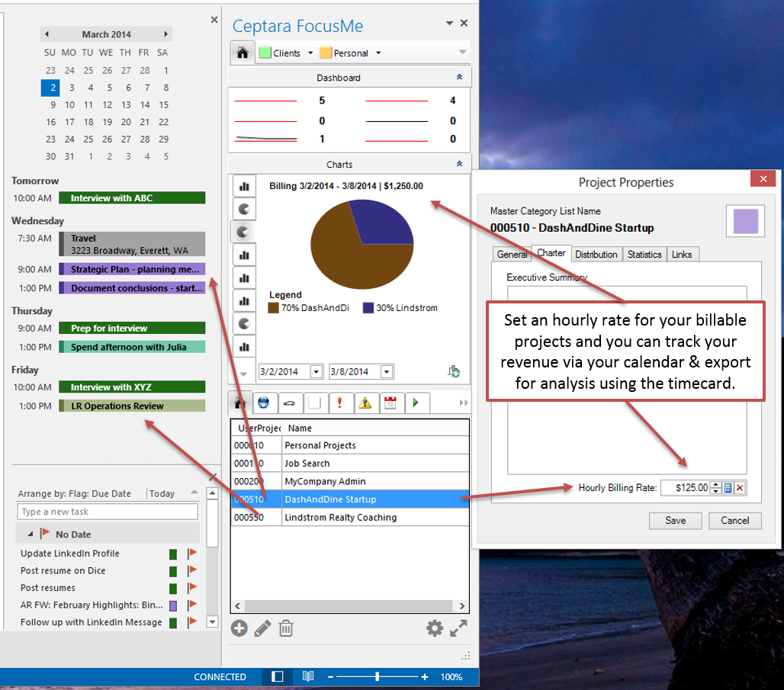Click the zoom out minus in the status bar

pyautogui.click(x=330, y=677)
